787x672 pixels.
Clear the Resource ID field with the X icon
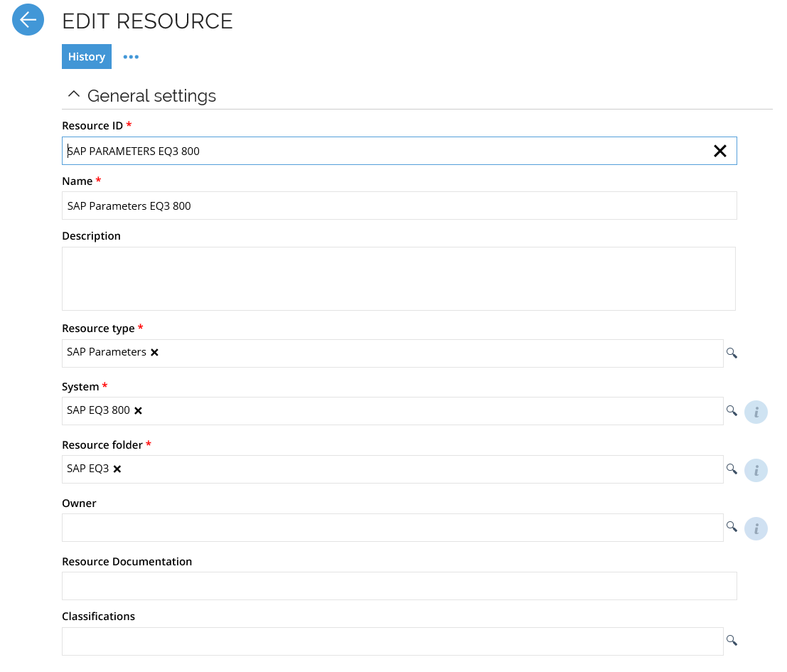pos(719,151)
